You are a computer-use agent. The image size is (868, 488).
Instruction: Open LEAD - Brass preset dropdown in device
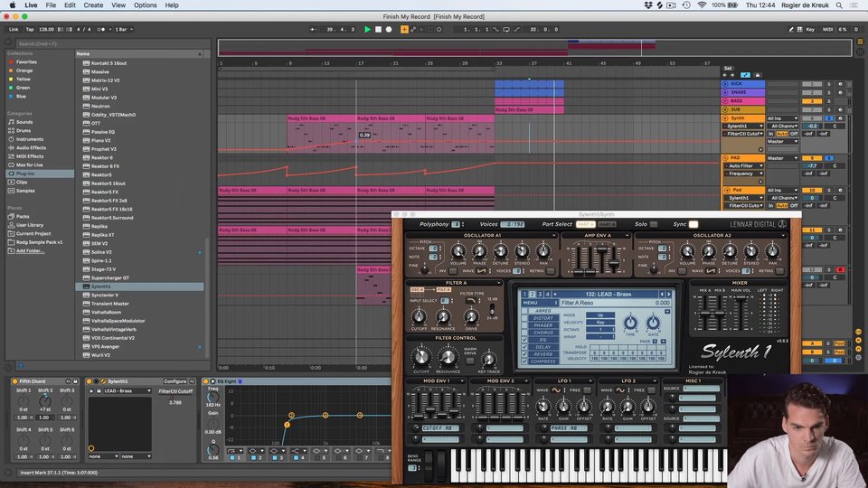point(127,391)
